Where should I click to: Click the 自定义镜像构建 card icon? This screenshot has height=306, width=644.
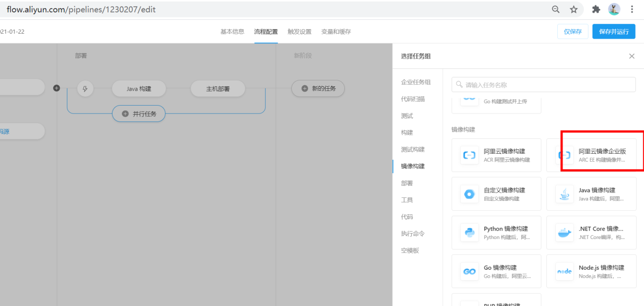point(469,194)
